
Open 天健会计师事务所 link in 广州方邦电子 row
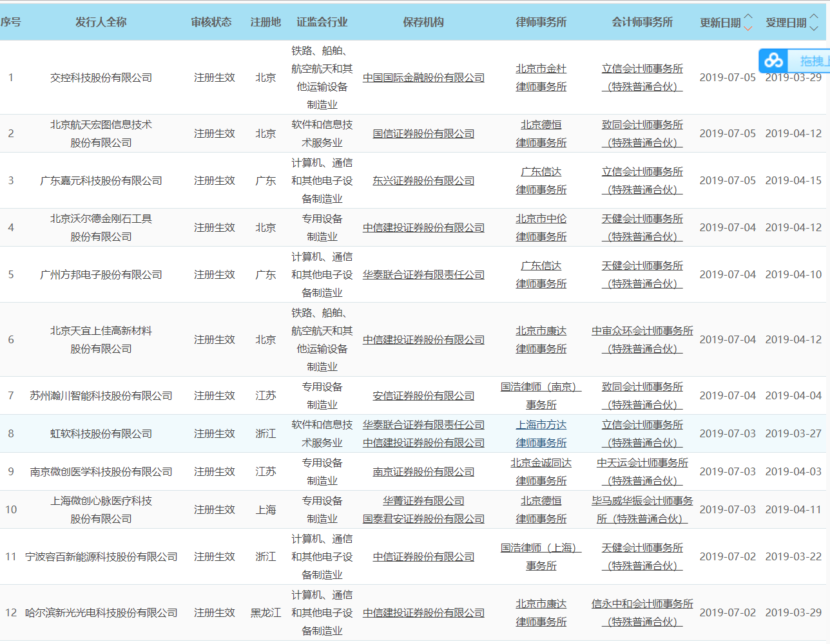pyautogui.click(x=642, y=274)
